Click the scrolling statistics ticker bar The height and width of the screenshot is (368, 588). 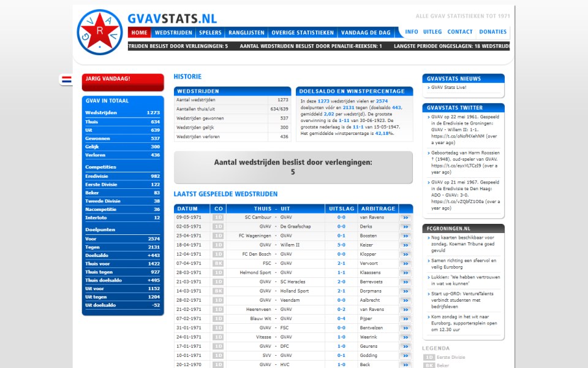tap(318, 46)
